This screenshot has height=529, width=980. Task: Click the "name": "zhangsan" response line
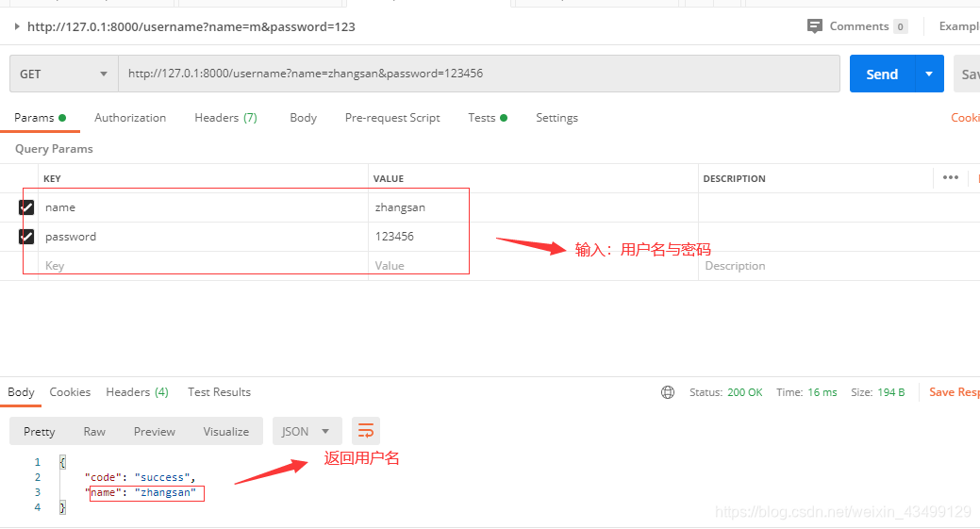click(x=141, y=492)
